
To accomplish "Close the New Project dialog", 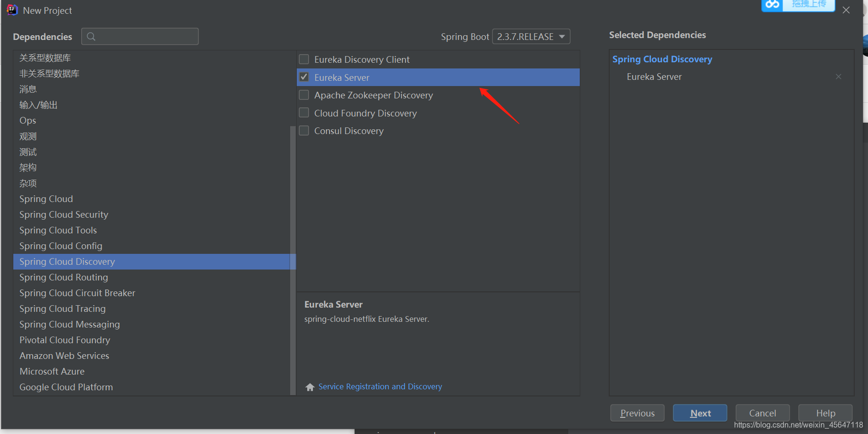I will [846, 10].
